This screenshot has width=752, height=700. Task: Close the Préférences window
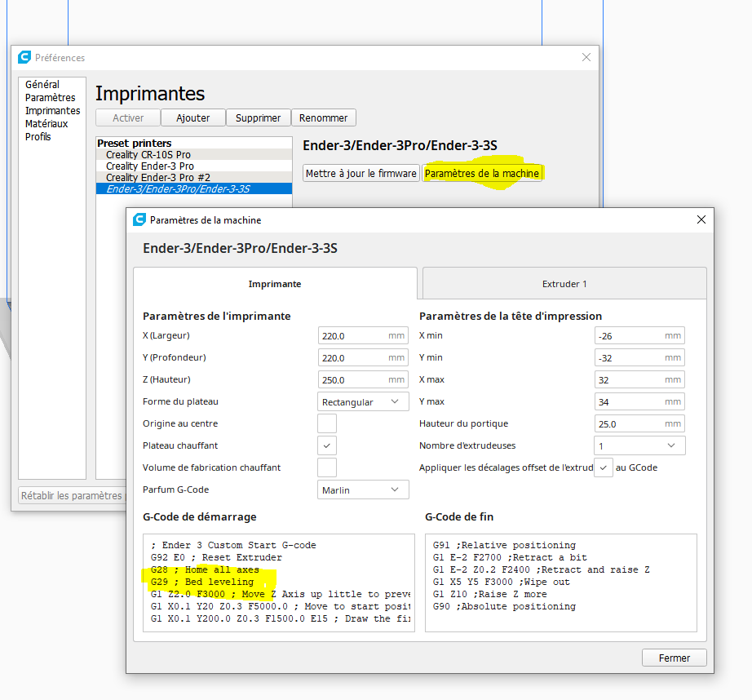586,58
